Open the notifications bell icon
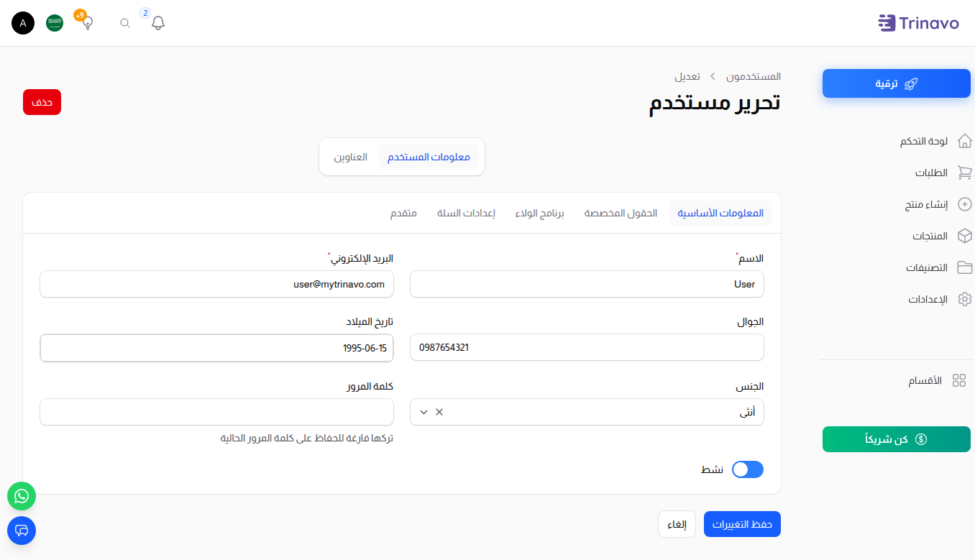The height and width of the screenshot is (560, 975). click(158, 23)
